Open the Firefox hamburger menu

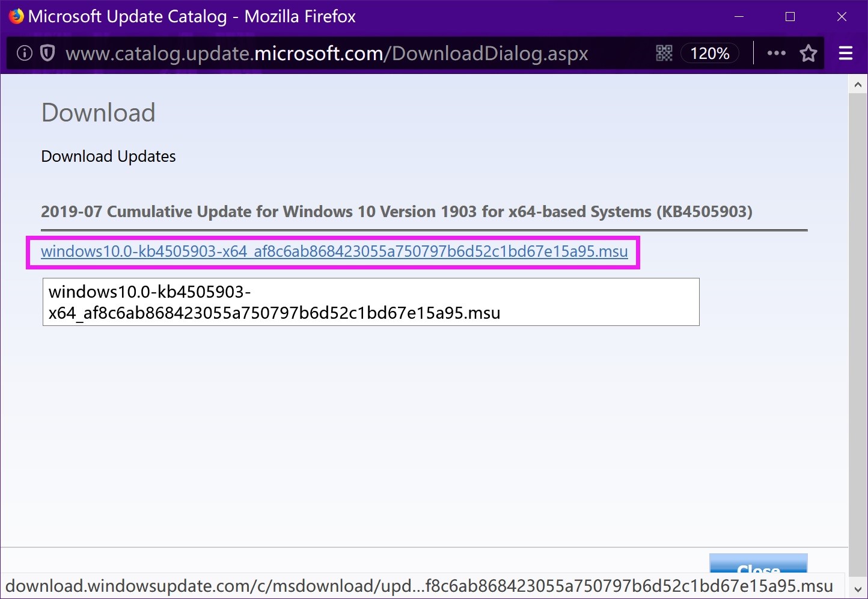coord(846,54)
